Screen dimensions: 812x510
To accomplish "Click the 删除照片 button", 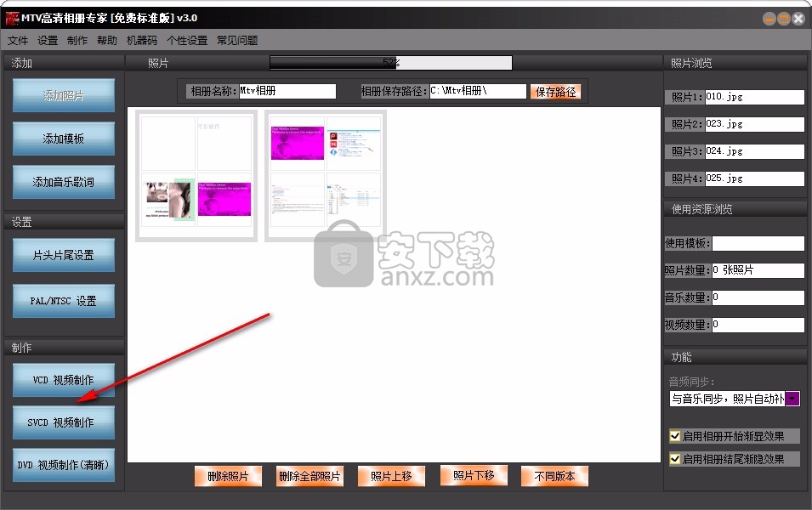I will pos(229,476).
